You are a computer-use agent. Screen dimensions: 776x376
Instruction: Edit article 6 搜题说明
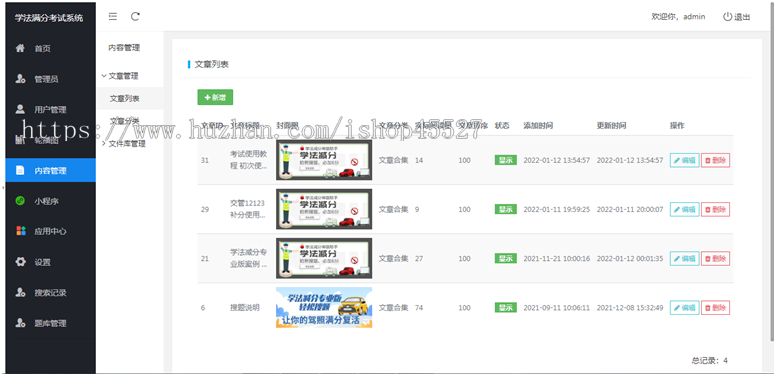point(684,307)
